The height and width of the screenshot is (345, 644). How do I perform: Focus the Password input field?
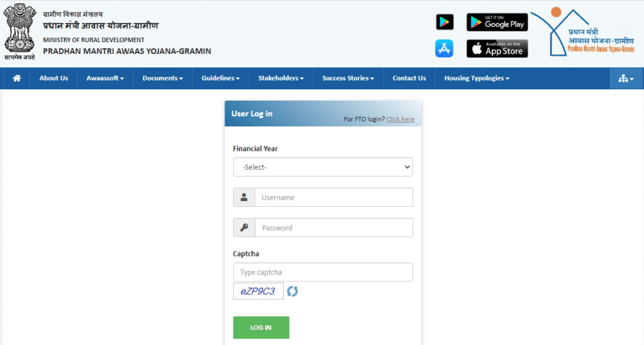333,227
